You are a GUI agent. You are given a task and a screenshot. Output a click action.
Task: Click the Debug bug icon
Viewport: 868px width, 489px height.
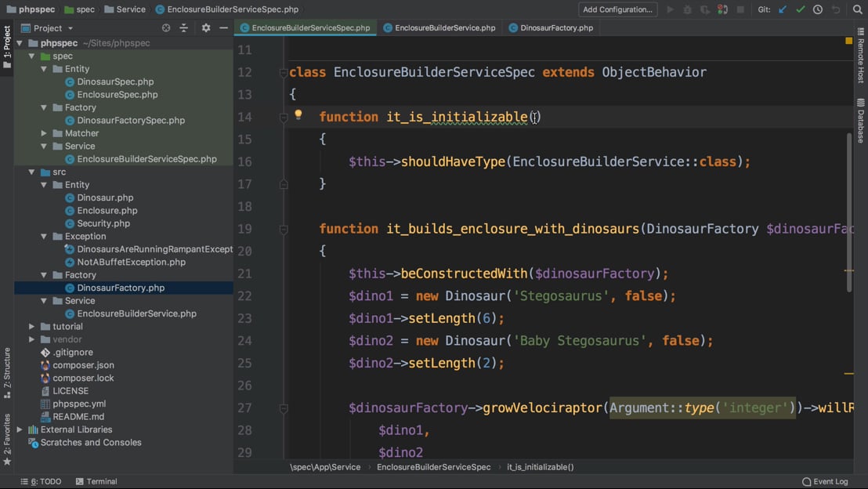(x=688, y=9)
